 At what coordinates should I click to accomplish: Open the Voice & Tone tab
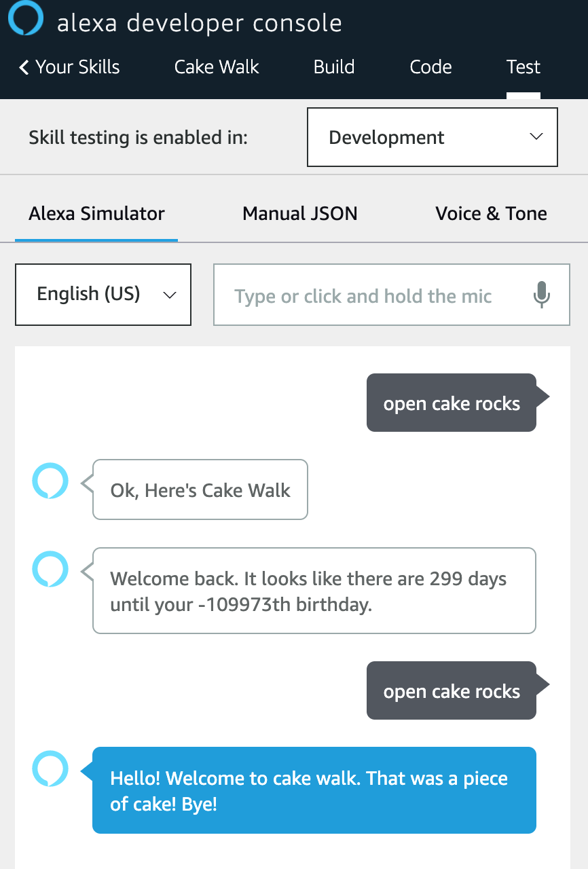click(491, 213)
